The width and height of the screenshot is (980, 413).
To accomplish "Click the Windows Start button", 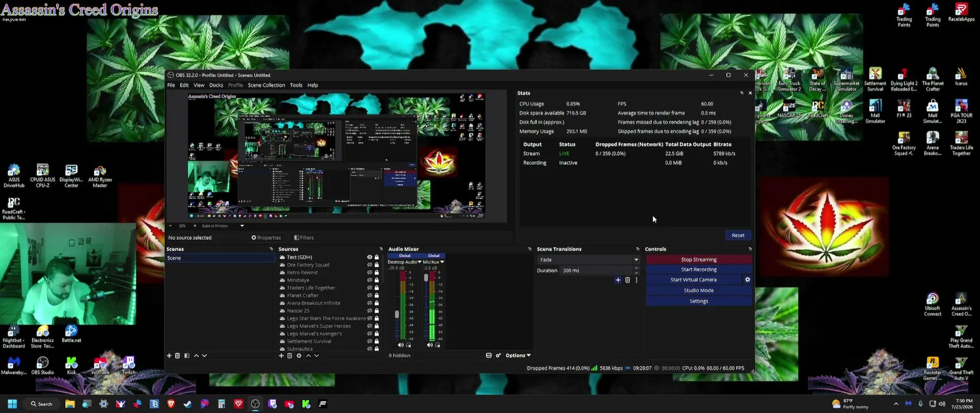I will coord(12,404).
